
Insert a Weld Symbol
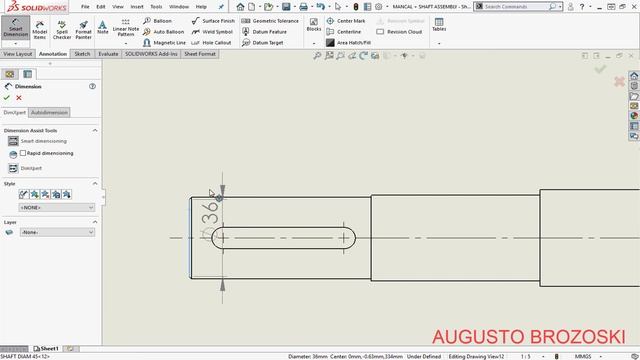(212, 32)
